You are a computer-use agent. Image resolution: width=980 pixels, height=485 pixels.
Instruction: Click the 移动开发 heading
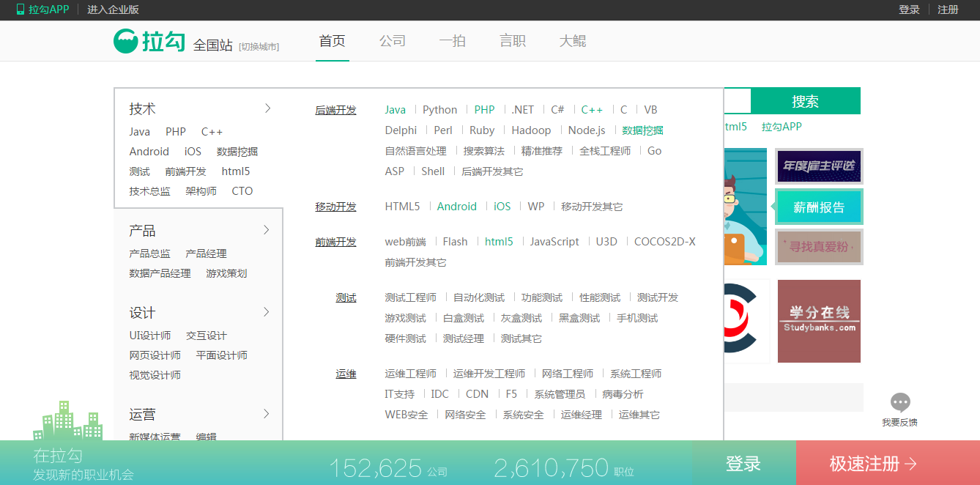(335, 207)
